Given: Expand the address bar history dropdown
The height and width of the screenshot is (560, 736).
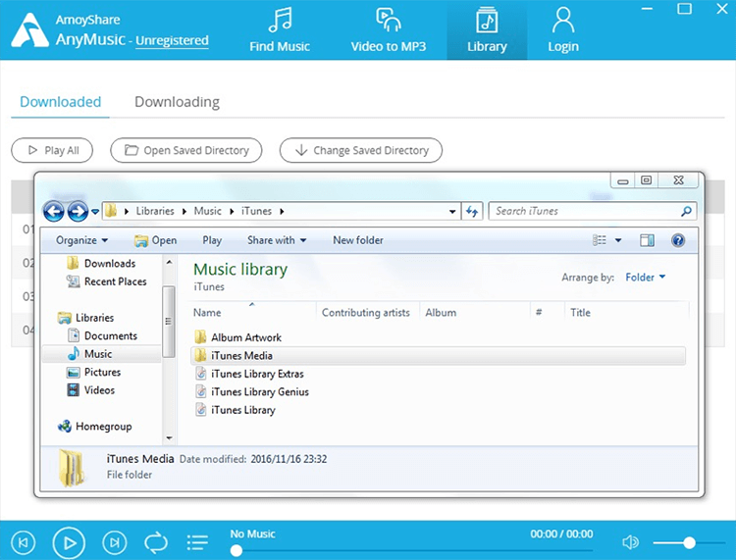Looking at the screenshot, I should [x=452, y=212].
